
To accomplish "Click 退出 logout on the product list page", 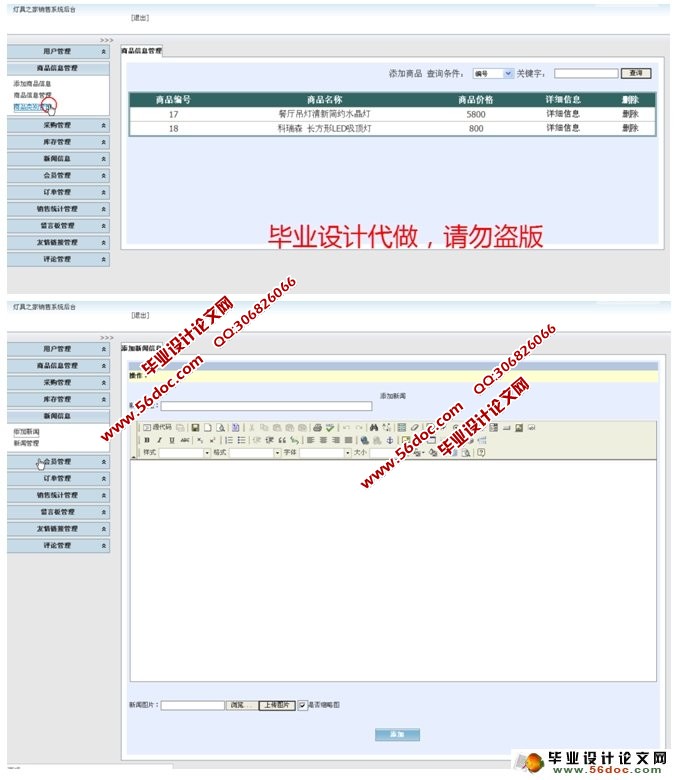I will click(x=140, y=18).
